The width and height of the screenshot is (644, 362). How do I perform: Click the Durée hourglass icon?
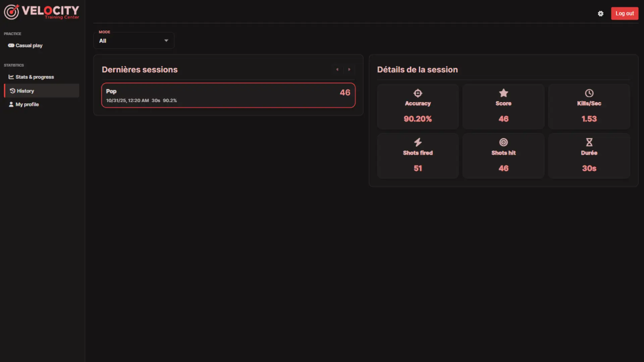(589, 142)
